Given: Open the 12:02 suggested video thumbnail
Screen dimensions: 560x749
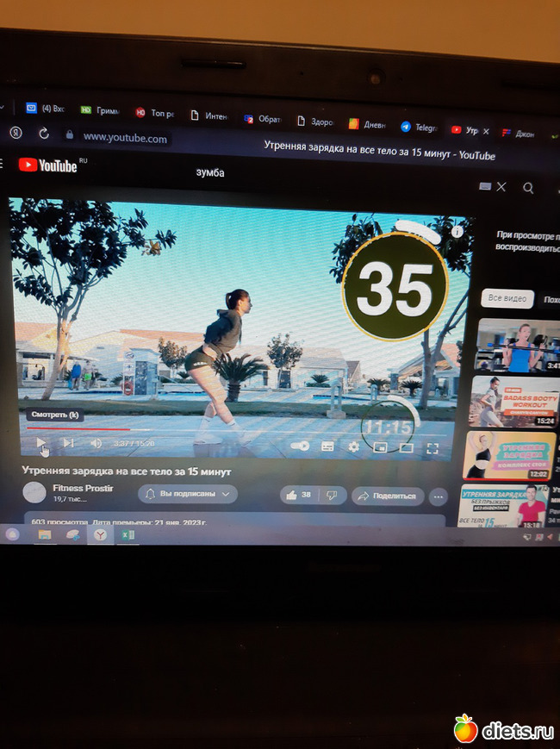Looking at the screenshot, I should point(503,455).
